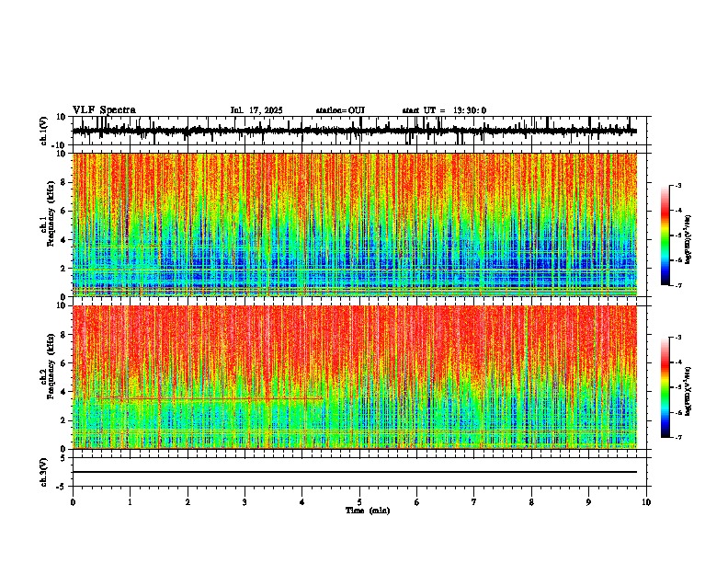Click time axis tick label '7'
Screen dimensions: 728x563
coord(474,502)
